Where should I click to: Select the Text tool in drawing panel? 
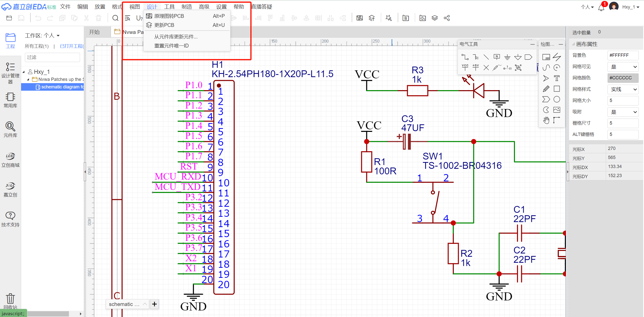(557, 78)
